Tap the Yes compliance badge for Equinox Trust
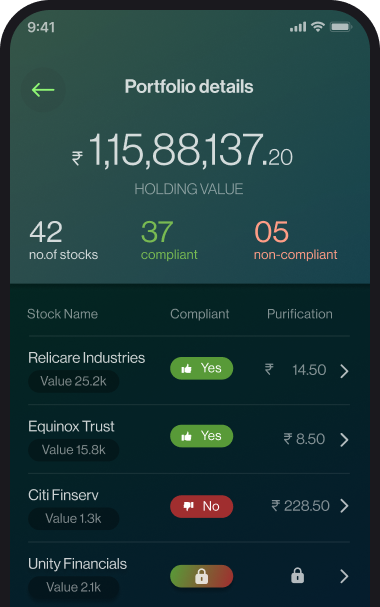The width and height of the screenshot is (380, 607). [x=201, y=436]
